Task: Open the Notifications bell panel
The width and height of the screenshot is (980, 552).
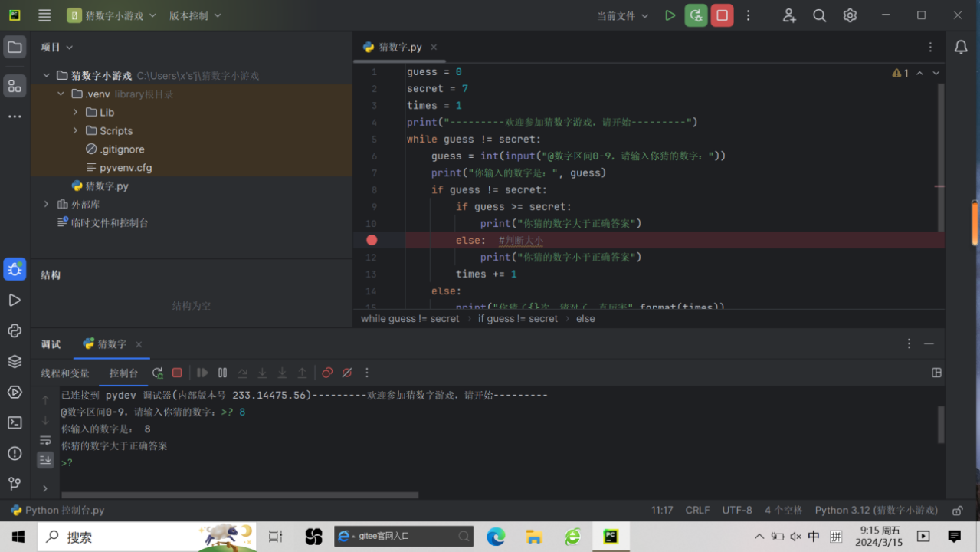Action: coord(961,47)
